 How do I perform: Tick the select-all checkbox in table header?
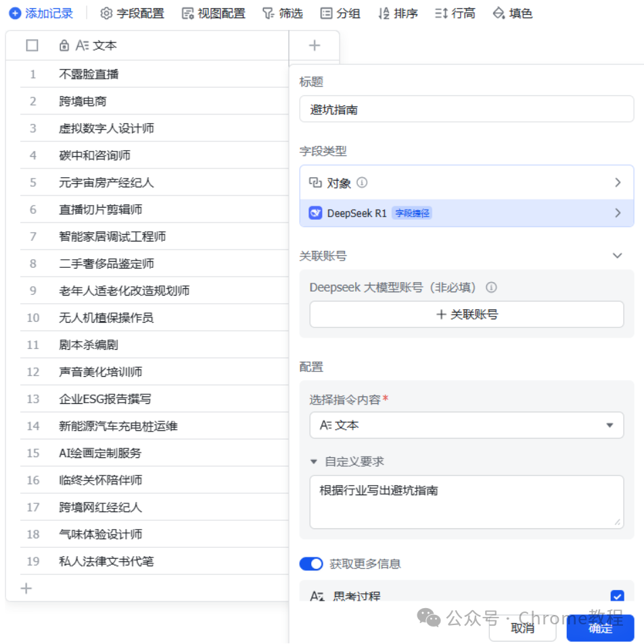(x=32, y=45)
